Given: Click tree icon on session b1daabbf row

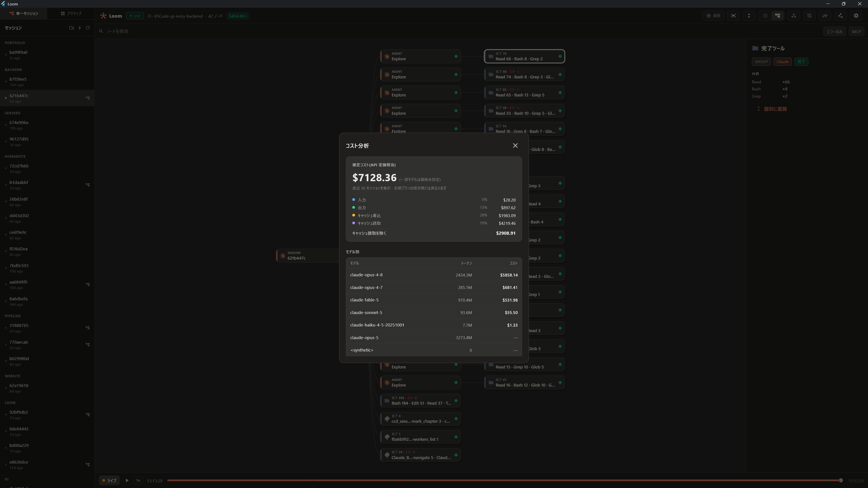Looking at the screenshot, I should point(88,185).
